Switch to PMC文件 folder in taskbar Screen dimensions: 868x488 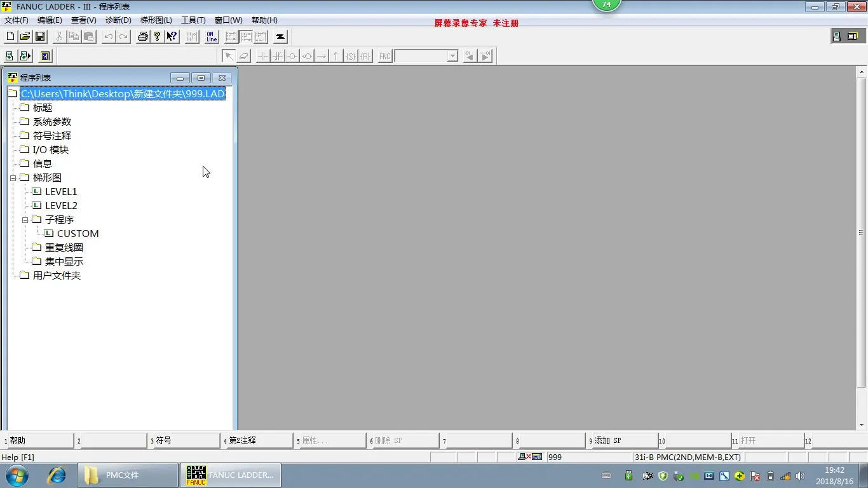pyautogui.click(x=128, y=475)
